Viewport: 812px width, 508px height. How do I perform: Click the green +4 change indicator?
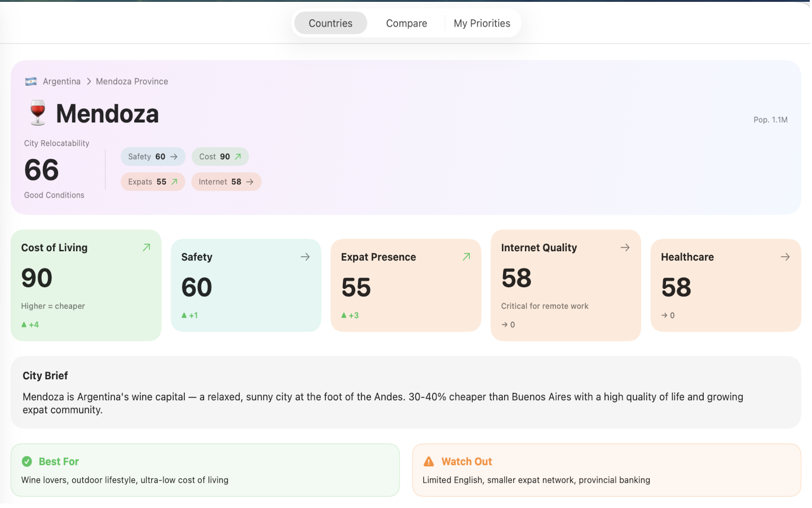point(30,325)
